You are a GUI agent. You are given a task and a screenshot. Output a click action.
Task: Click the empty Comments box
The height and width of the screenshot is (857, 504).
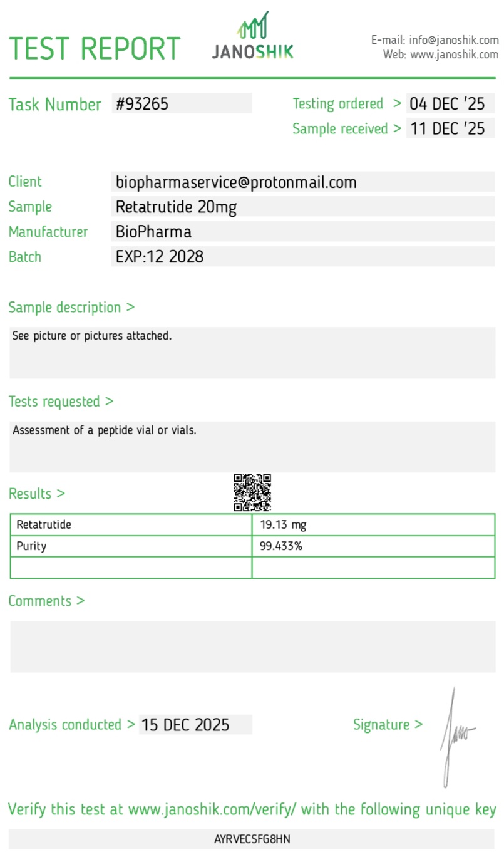[252, 647]
